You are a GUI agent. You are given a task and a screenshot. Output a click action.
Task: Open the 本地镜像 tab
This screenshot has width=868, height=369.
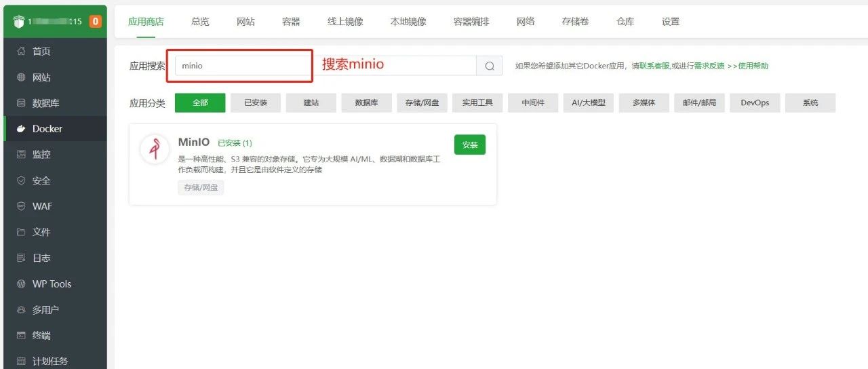click(408, 21)
